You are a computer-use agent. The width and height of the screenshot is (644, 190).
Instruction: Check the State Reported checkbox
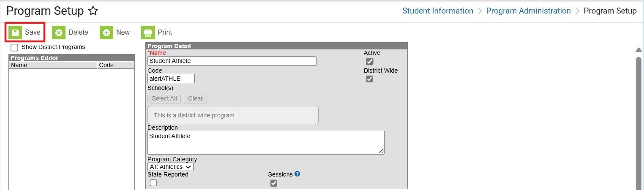[x=153, y=183]
